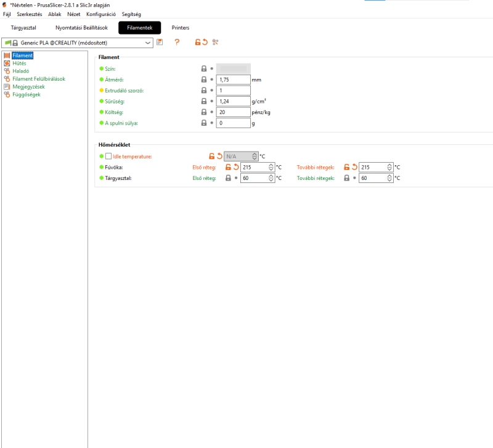Click lock icon for Tárgyasztal Első réteg
493x448 pixels.
(228, 178)
